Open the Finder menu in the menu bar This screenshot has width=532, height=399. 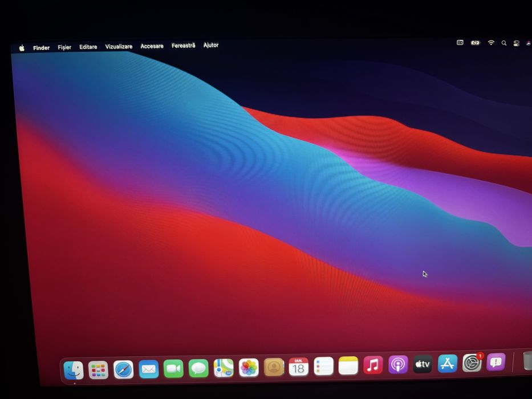pos(42,48)
